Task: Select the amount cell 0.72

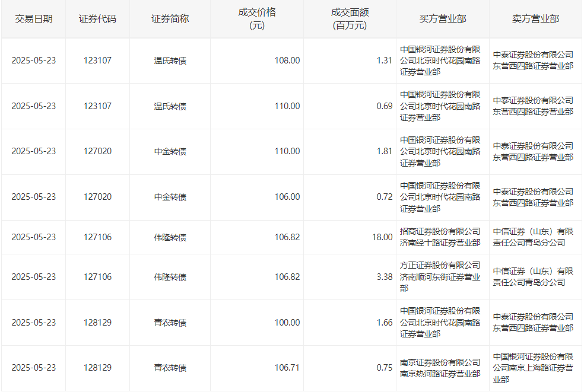Action: [385, 197]
